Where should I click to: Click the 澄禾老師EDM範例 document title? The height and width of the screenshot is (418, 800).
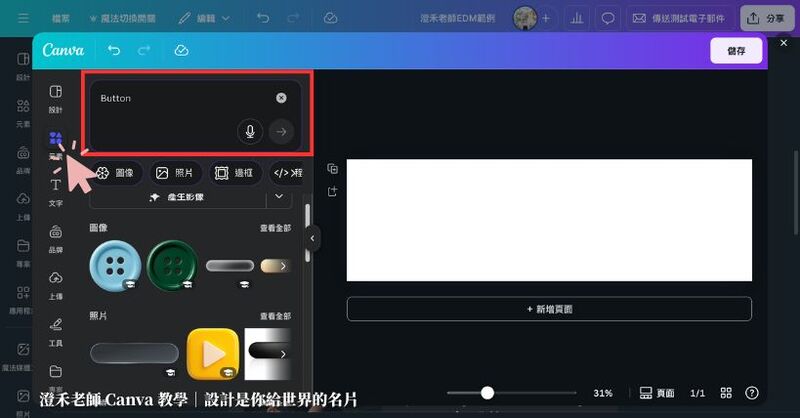pos(458,18)
